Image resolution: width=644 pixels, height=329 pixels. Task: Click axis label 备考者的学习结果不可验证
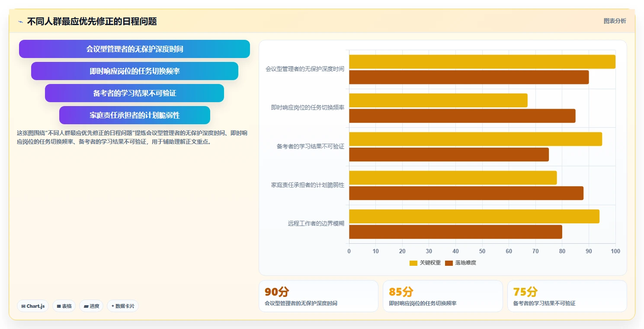coord(311,146)
